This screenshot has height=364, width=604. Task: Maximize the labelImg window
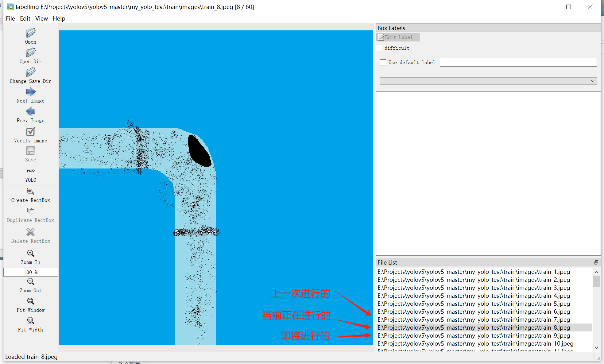pos(568,7)
